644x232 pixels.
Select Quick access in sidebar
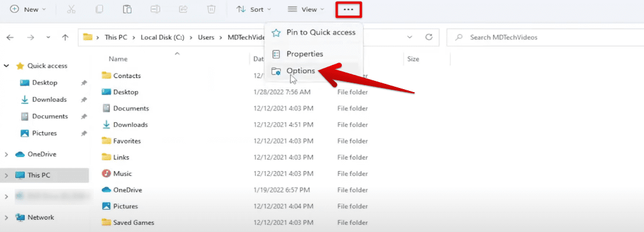(47, 66)
